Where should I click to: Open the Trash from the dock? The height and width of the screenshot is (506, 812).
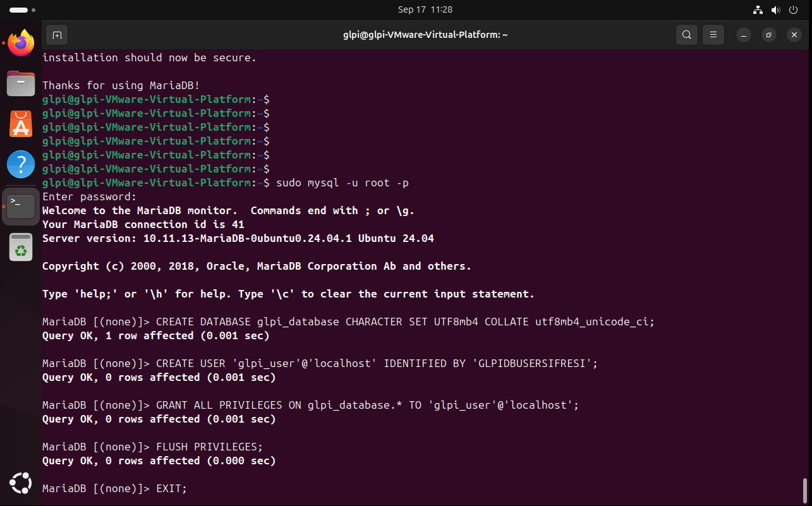(21, 247)
